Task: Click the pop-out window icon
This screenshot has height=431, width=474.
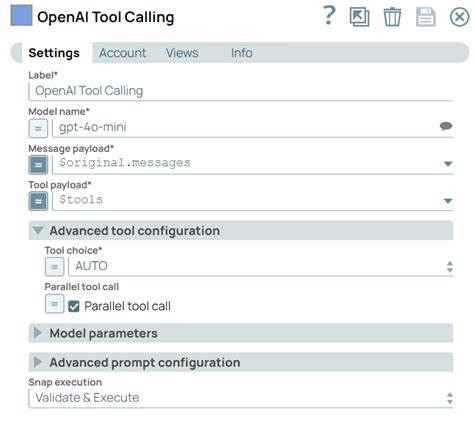Action: coord(359,17)
